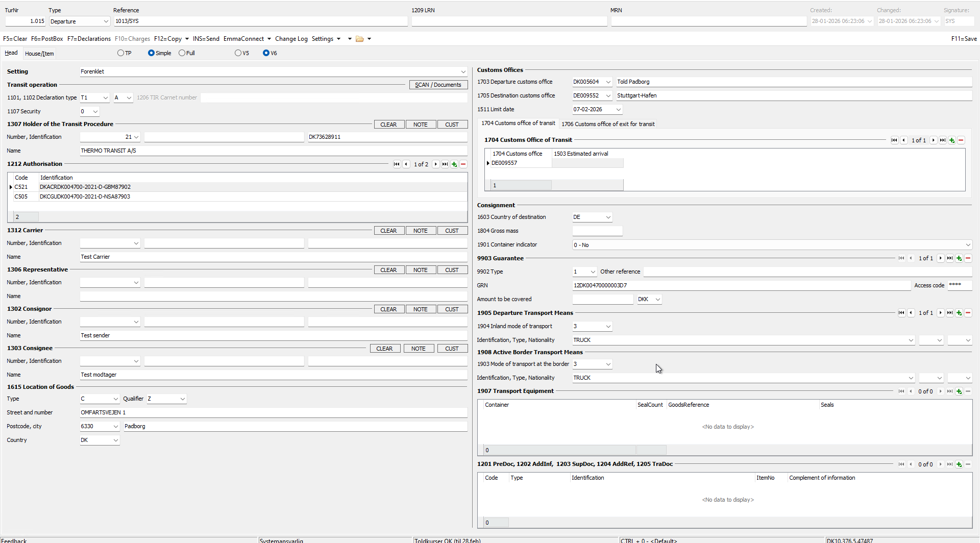This screenshot has width=980, height=543.
Task: Go to next Authorisation record
Action: (436, 164)
